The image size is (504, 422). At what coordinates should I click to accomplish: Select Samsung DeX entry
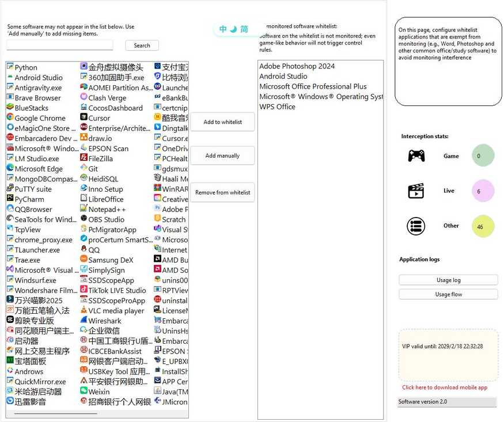pos(107,260)
